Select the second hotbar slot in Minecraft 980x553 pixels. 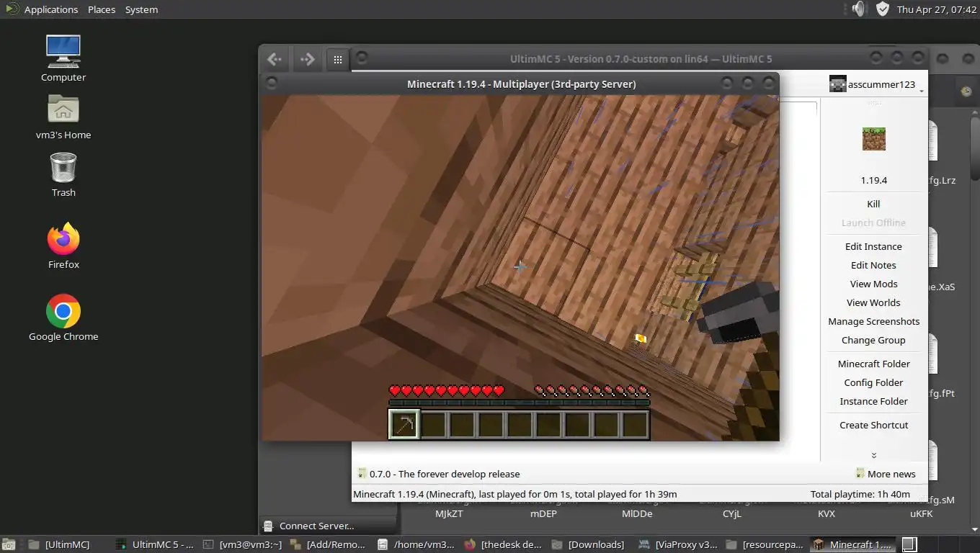(433, 424)
